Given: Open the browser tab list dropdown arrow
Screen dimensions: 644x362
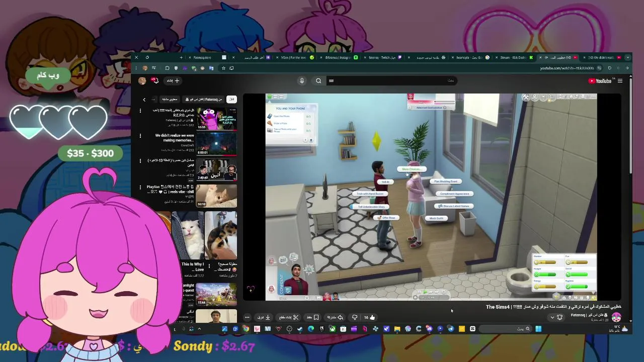Looking at the screenshot, I should [x=627, y=57].
